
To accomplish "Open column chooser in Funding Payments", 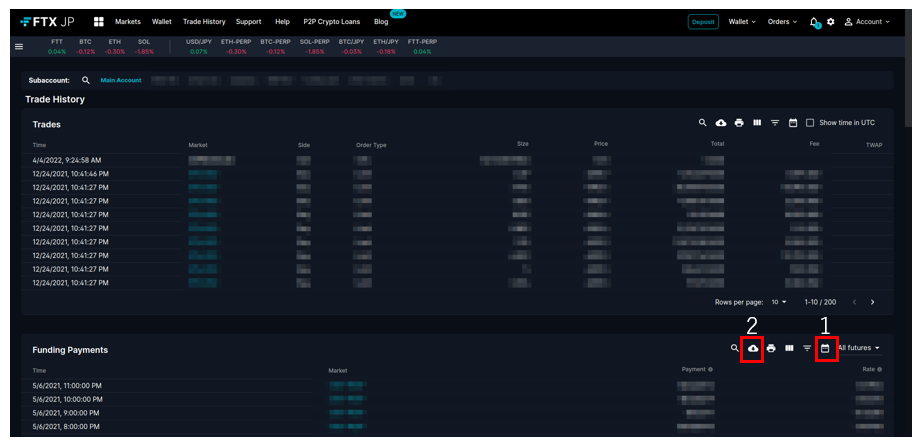I will [789, 348].
